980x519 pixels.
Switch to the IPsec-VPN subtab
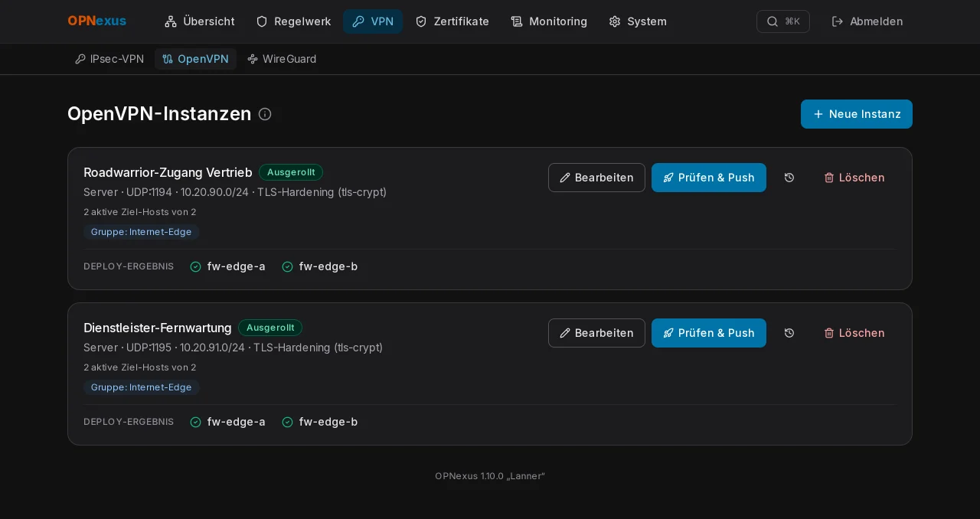point(109,59)
